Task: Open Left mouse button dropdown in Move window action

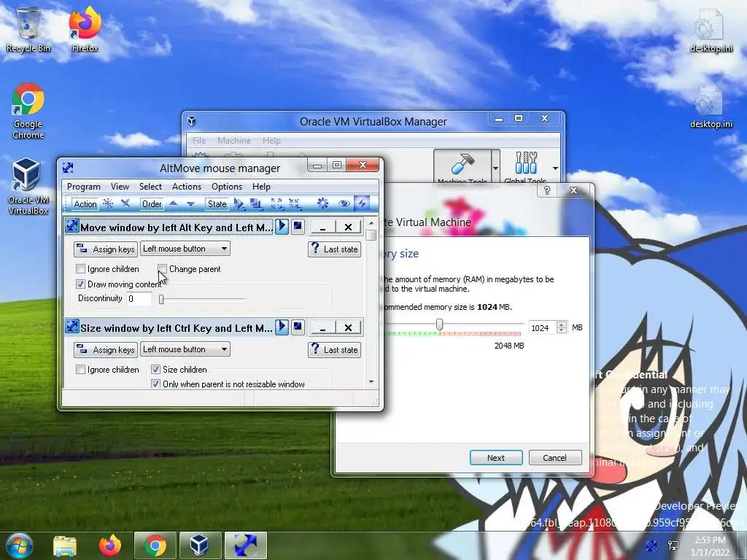Action: 185,249
